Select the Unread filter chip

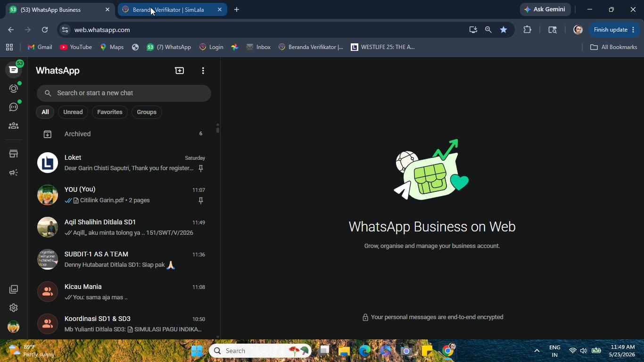(x=73, y=112)
